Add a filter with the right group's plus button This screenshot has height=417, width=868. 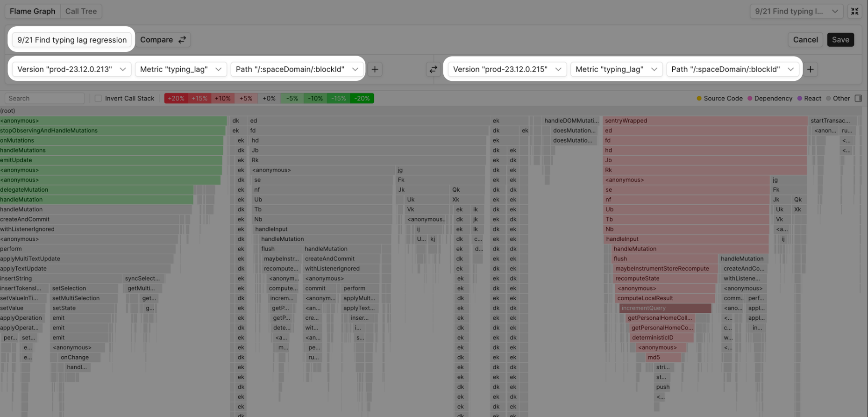811,69
